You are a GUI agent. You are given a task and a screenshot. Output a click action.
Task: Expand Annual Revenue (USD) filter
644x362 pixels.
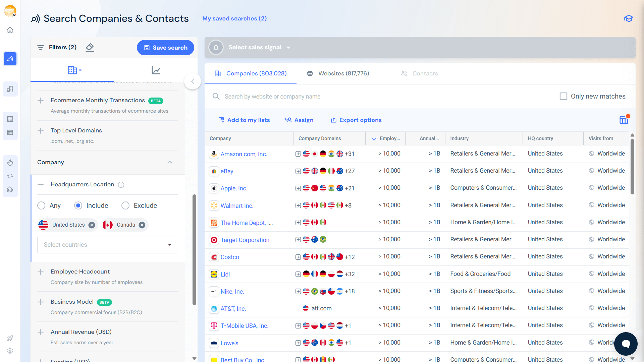point(41,332)
